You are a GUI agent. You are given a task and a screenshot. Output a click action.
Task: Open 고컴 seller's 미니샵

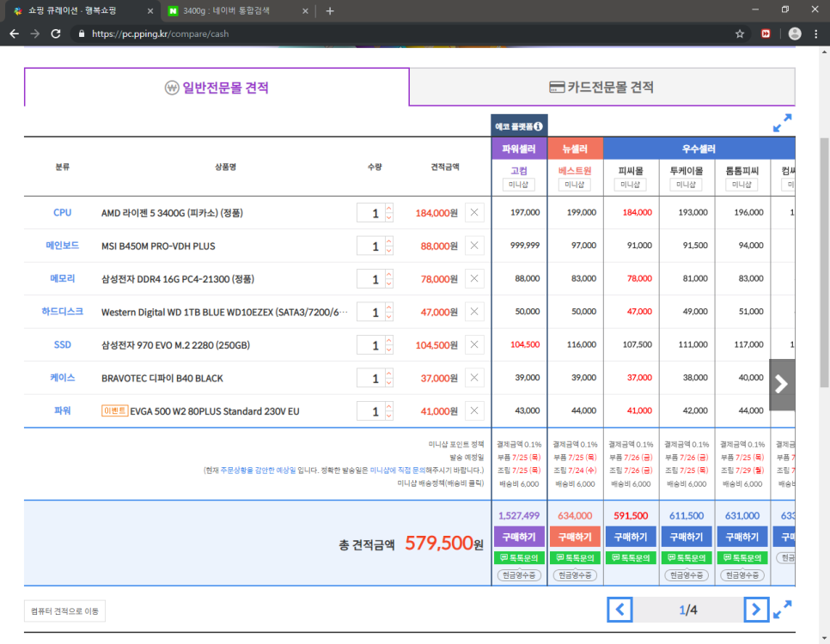[519, 185]
